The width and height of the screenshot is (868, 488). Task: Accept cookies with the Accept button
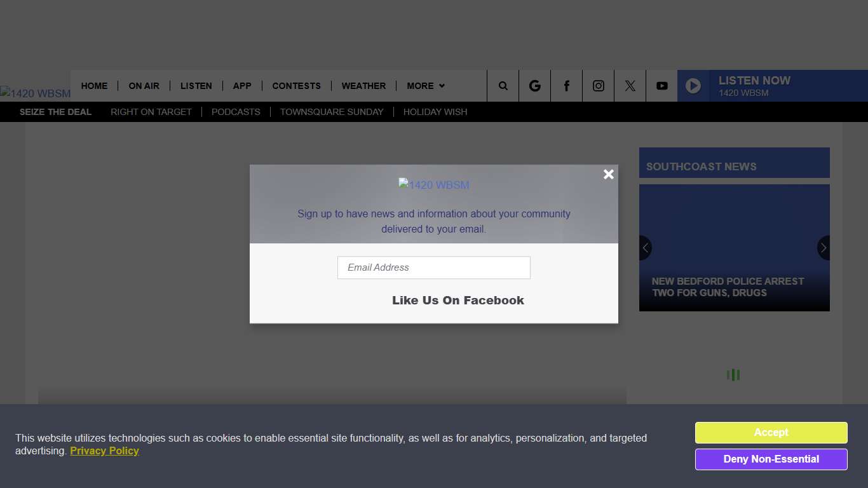(x=771, y=433)
